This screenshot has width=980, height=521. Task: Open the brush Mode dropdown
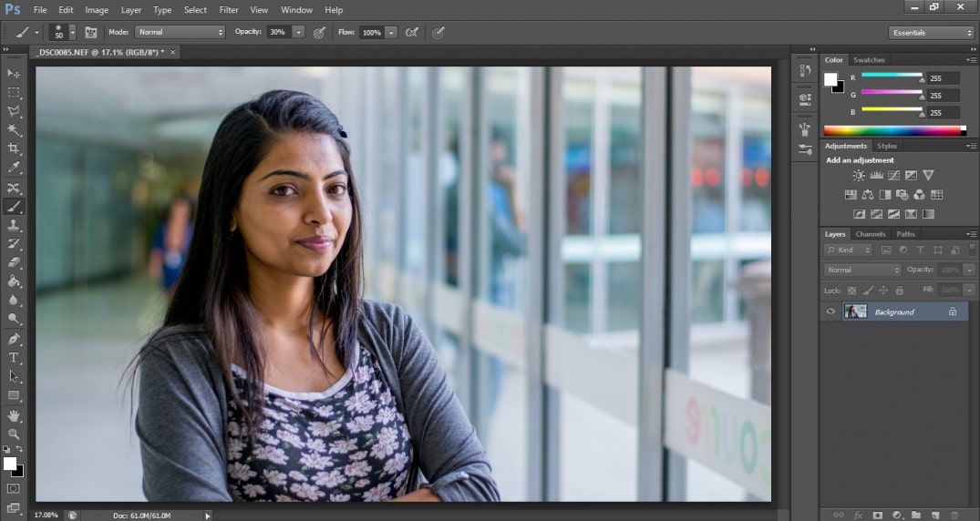pyautogui.click(x=180, y=32)
